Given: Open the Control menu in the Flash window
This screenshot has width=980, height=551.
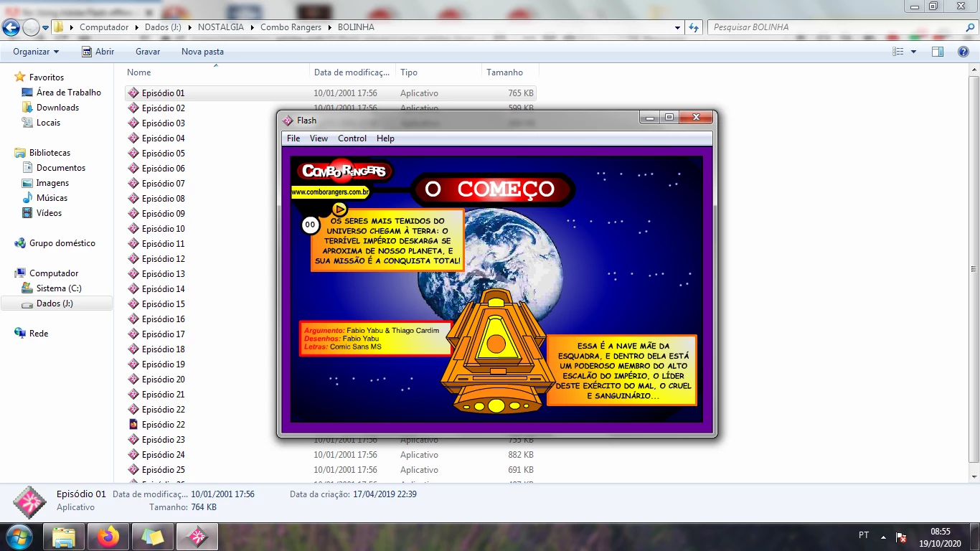Looking at the screenshot, I should click(x=352, y=138).
